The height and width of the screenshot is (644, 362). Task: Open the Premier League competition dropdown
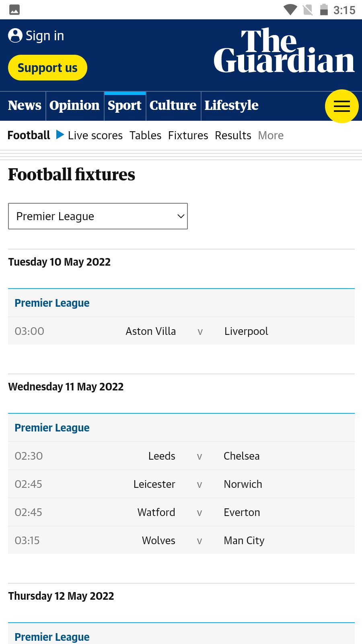[98, 216]
